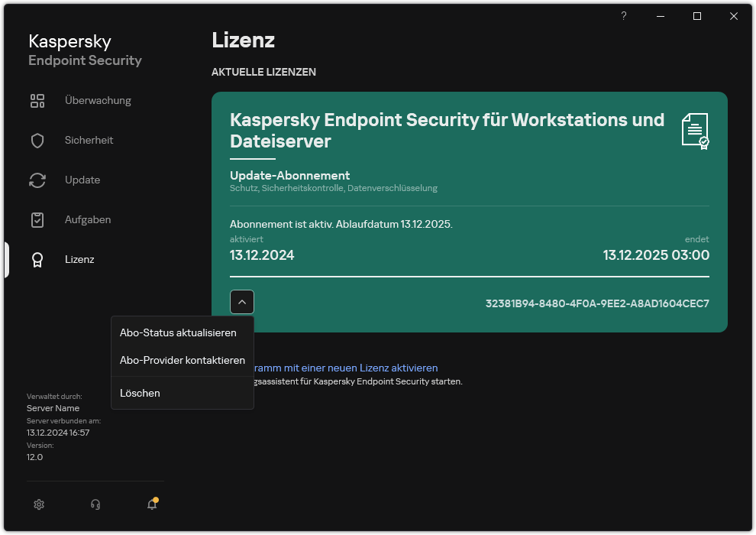Open the support headset icon
Screen dimensions: 756x535
pyautogui.click(x=95, y=504)
